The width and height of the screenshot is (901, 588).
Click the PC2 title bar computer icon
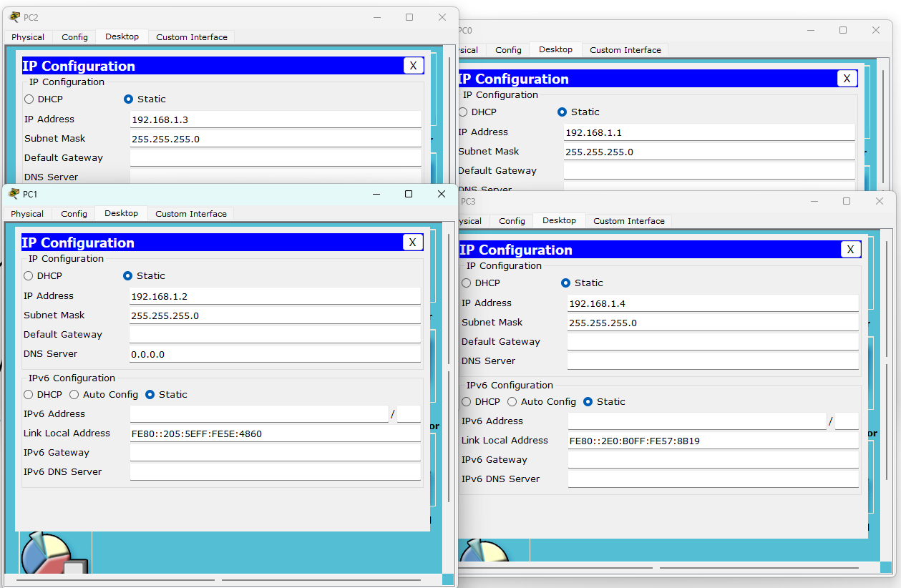pos(14,17)
